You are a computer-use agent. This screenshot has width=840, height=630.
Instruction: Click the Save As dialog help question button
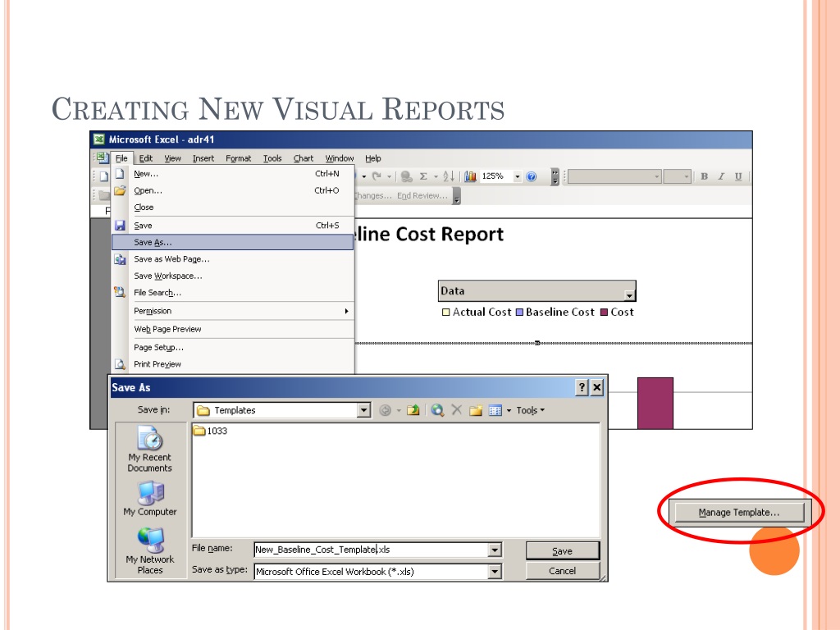582,387
